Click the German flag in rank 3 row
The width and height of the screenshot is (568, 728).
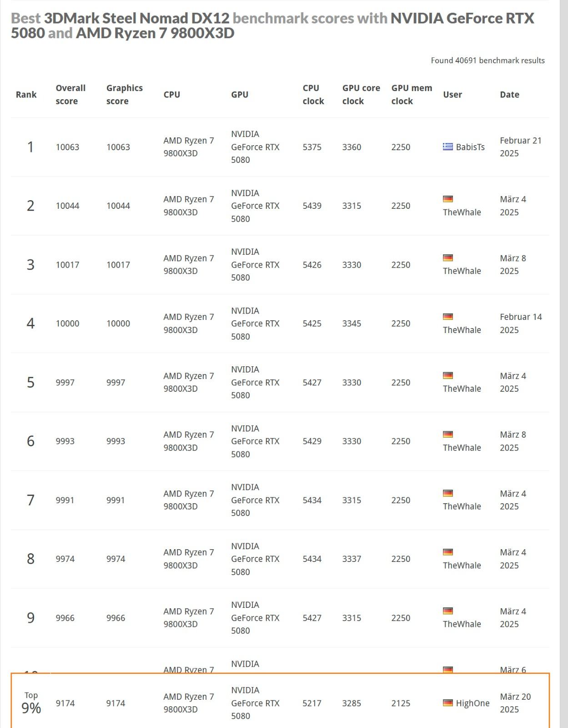pos(447,258)
